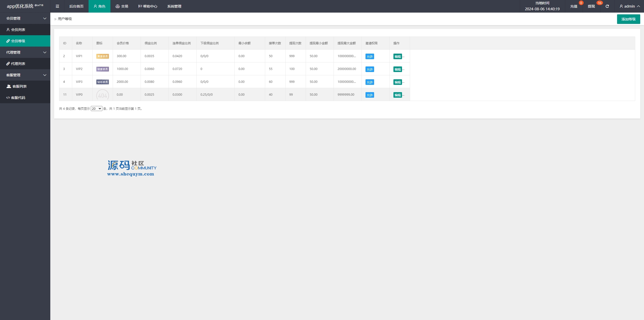644x320 pixels.
Task: Click the 0.25/0/0 subordinate commission cell
Action: coord(216,94)
